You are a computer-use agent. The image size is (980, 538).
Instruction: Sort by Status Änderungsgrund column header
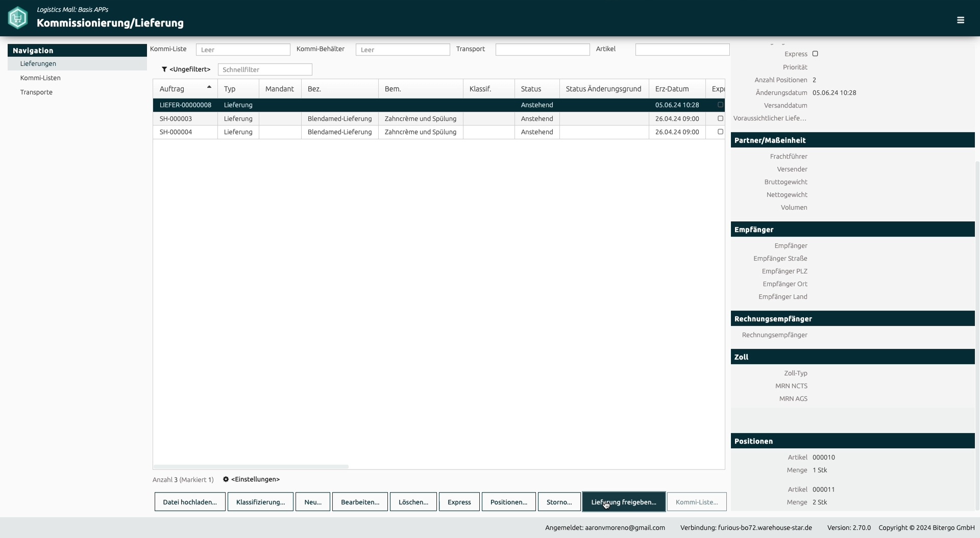(604, 89)
